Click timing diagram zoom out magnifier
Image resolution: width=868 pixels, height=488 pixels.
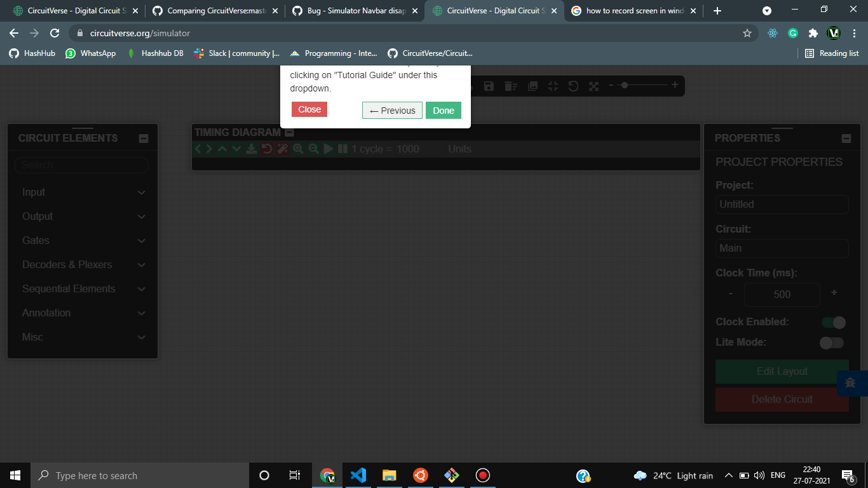tap(313, 149)
